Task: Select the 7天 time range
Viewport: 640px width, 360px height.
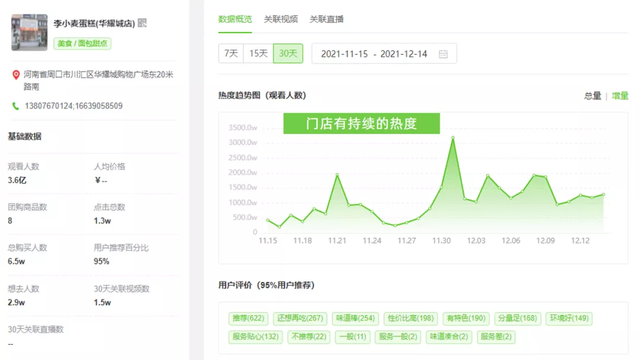Action: tap(231, 53)
